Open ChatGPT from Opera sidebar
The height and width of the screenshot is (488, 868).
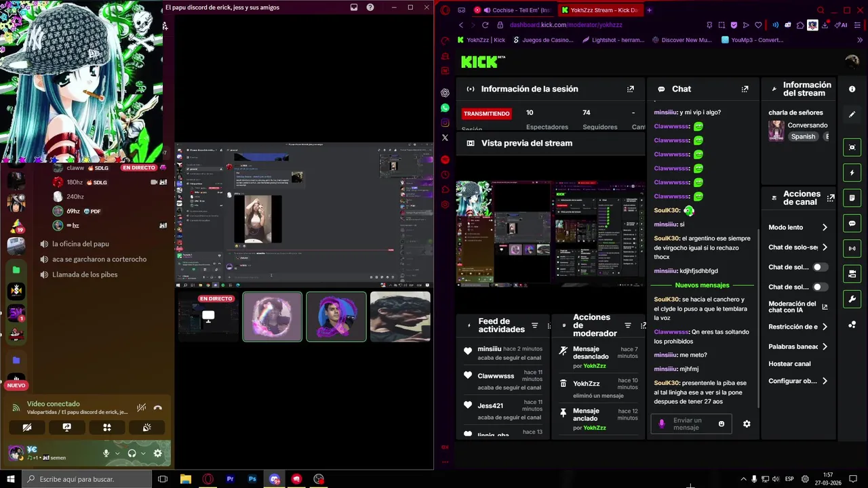point(445,93)
